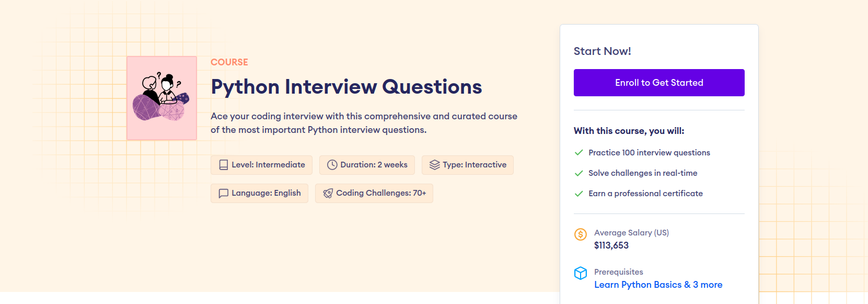
Task: Select the Coding Challenges: 70+ badge
Action: (x=374, y=193)
